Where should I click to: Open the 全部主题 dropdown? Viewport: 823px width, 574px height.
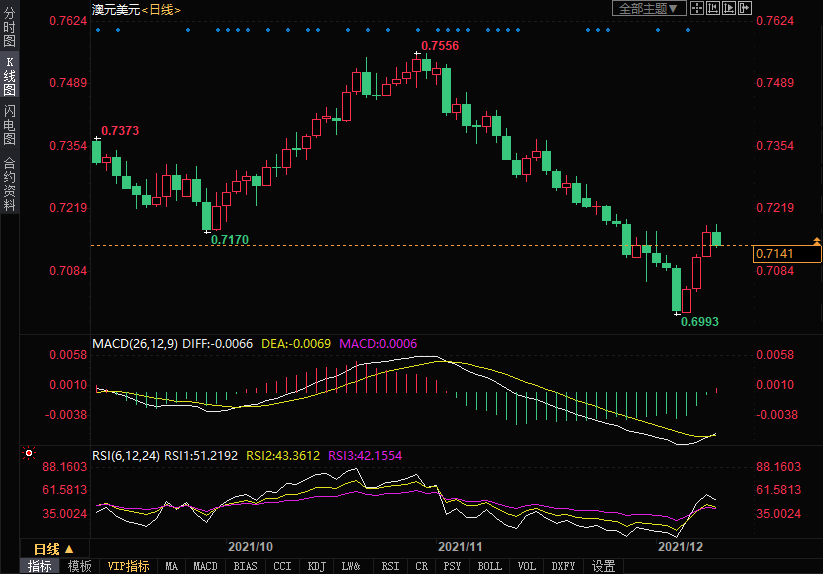coord(648,8)
